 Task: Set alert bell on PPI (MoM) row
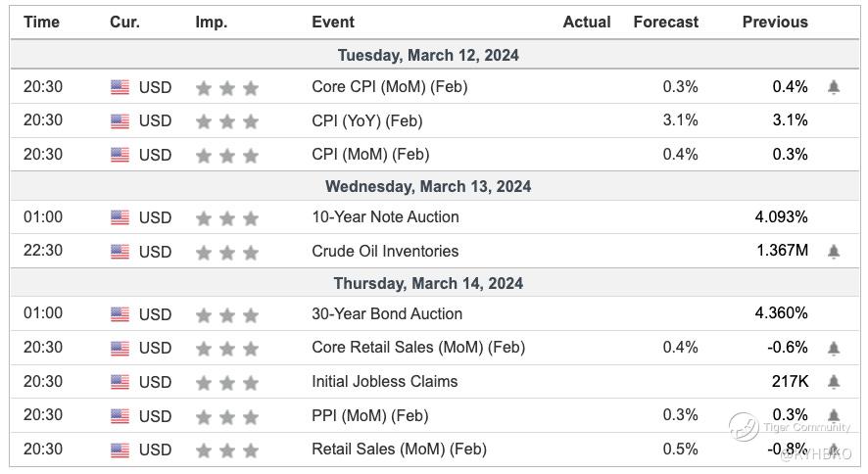834,415
